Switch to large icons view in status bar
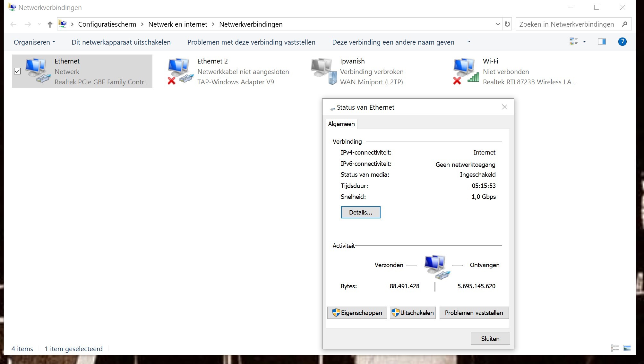Viewport: 644px width, 364px height. tap(627, 348)
